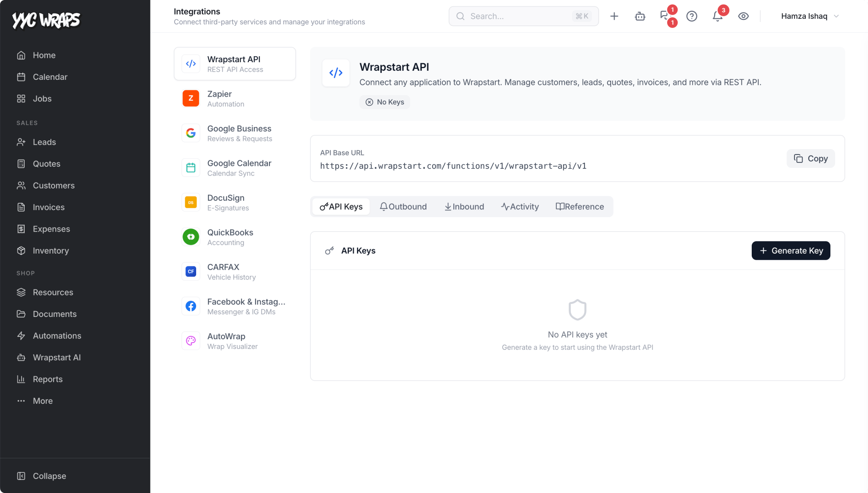Select the Wrapstart API integration
The width and height of the screenshot is (868, 493).
235,64
